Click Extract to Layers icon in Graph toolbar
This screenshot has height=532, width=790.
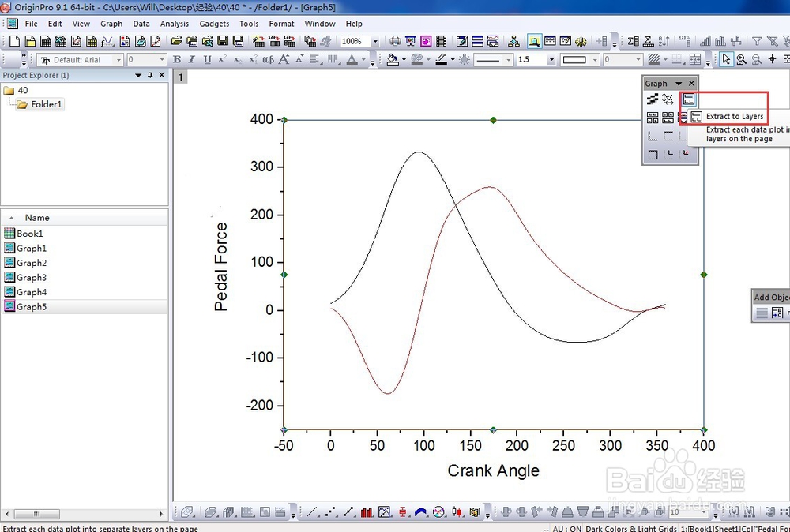(689, 99)
